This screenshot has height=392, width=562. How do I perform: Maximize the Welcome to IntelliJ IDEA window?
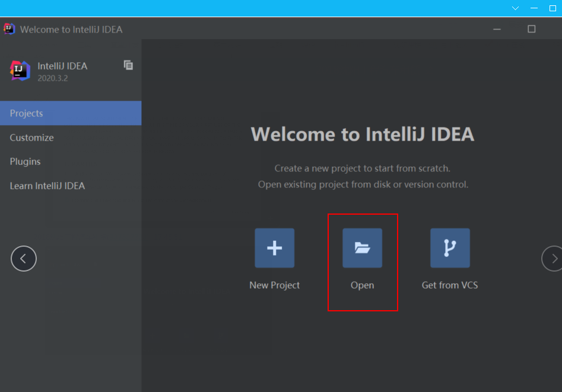[532, 29]
